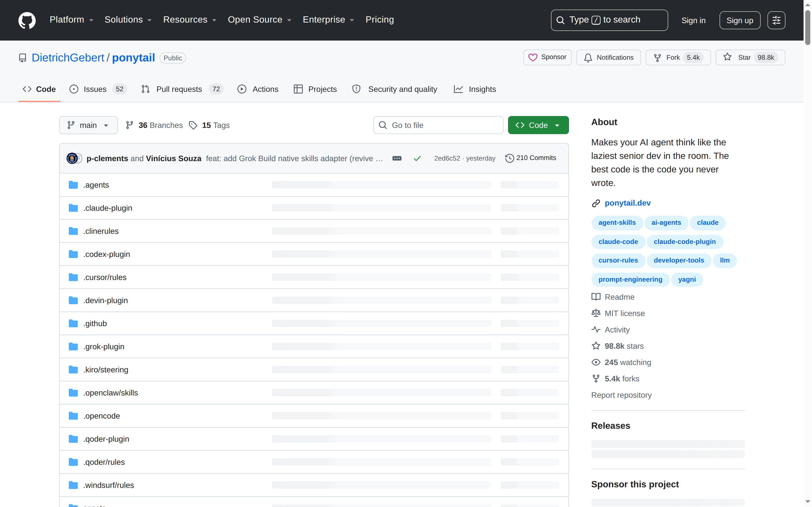Click the p-clements commit author avatar

click(72, 158)
